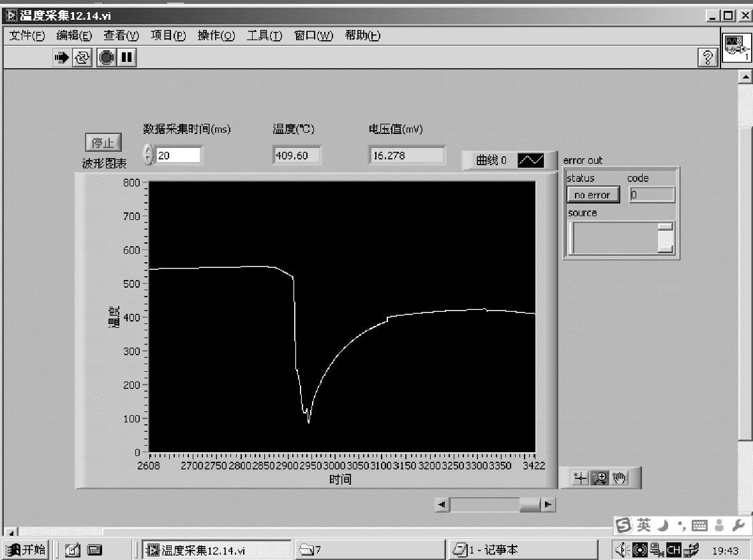The image size is (753, 560).
Task: Click the stepper arrows for 数据采集时间
Action: [x=149, y=155]
